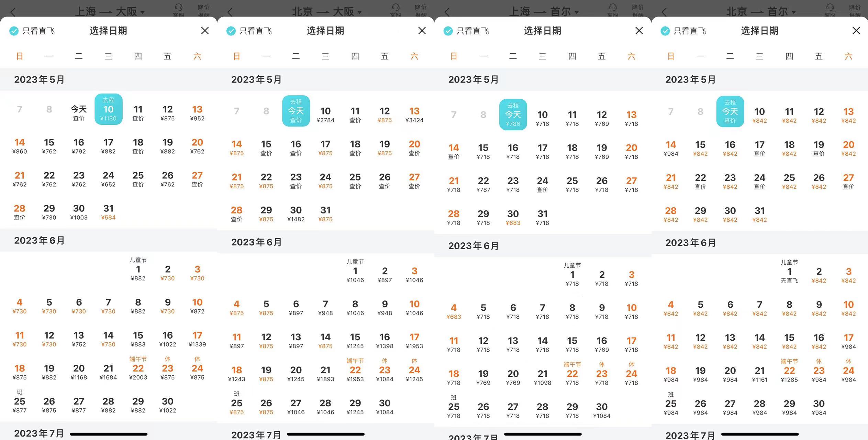Tap the back arrow on 北京—首尔 panel
This screenshot has width=868, height=440.
(x=664, y=11)
